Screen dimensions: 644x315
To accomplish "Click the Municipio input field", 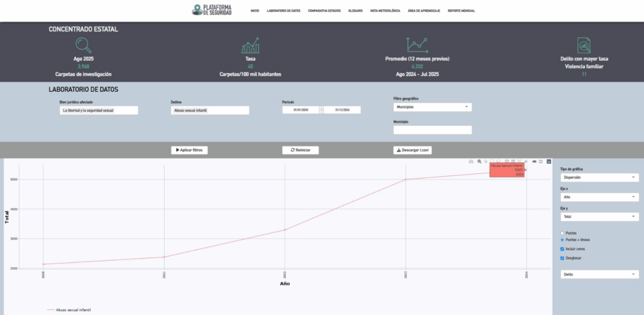I will pyautogui.click(x=432, y=130).
